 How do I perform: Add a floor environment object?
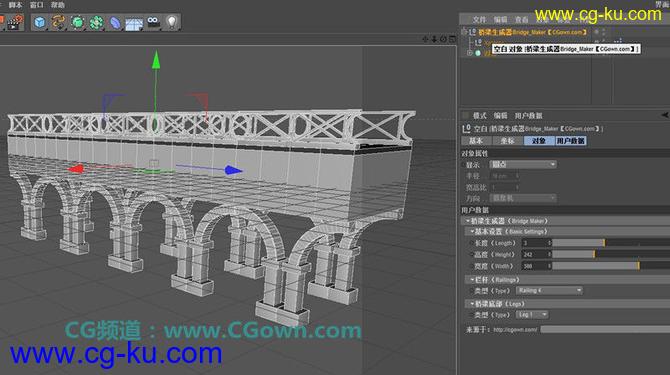pyautogui.click(x=134, y=23)
